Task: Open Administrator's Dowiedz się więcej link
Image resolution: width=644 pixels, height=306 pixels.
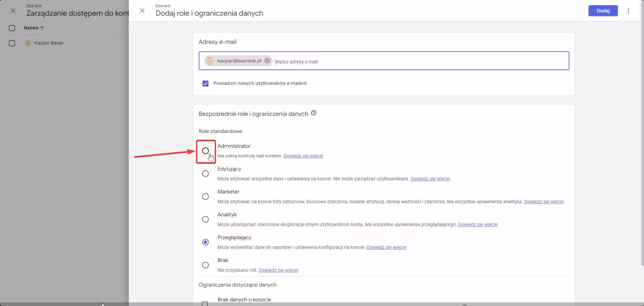Action: pyautogui.click(x=303, y=156)
